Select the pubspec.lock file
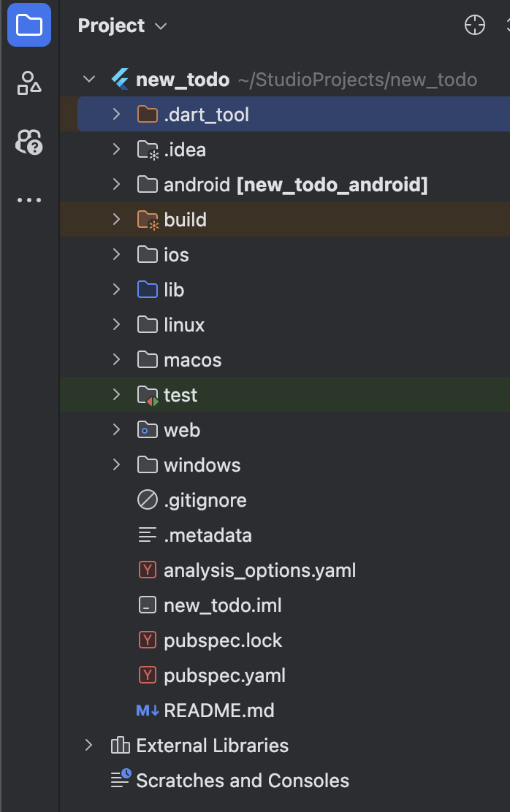Image resolution: width=510 pixels, height=812 pixels. 223,640
